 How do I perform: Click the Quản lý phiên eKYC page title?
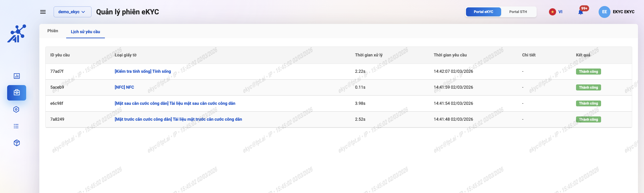(x=127, y=12)
